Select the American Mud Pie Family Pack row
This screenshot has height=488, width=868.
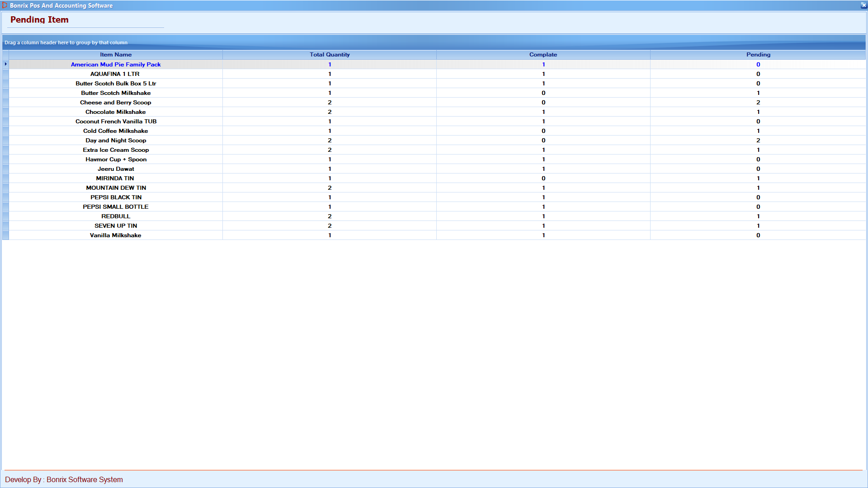[x=116, y=65]
